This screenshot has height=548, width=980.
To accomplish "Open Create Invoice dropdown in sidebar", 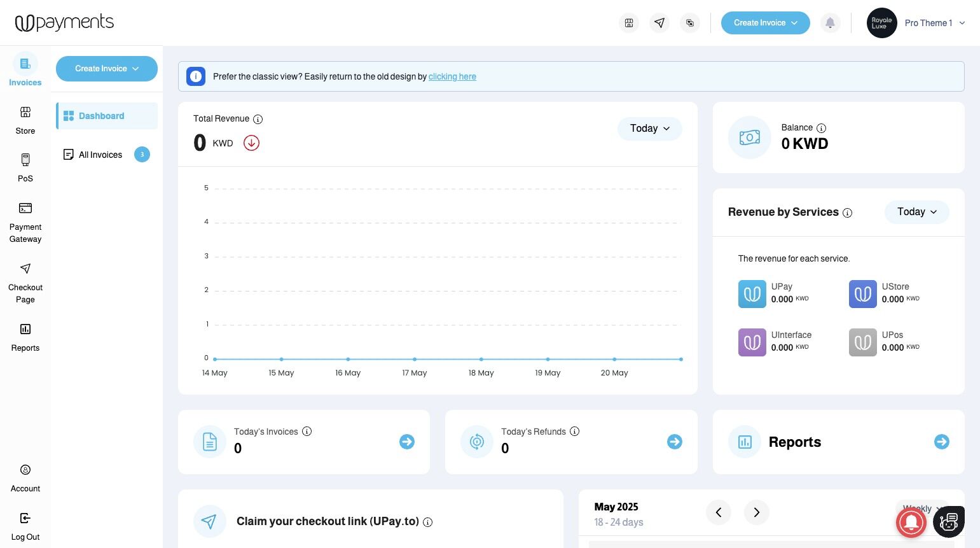I will click(107, 69).
